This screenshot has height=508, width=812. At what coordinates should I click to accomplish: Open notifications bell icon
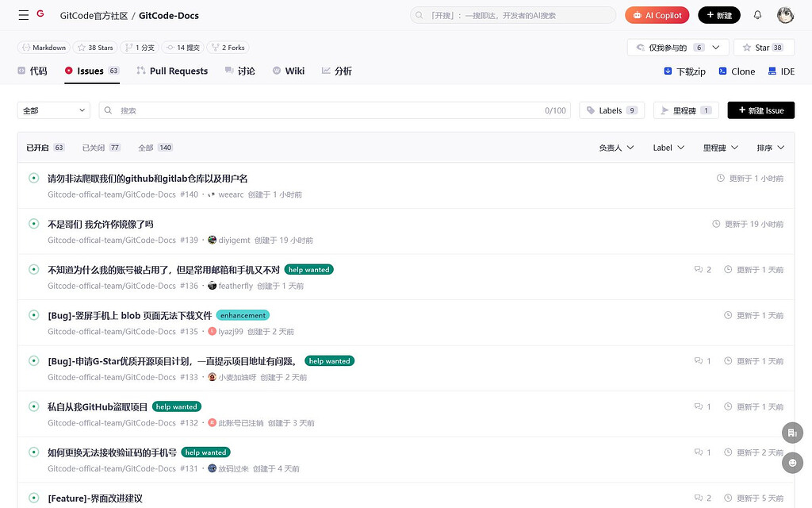757,15
